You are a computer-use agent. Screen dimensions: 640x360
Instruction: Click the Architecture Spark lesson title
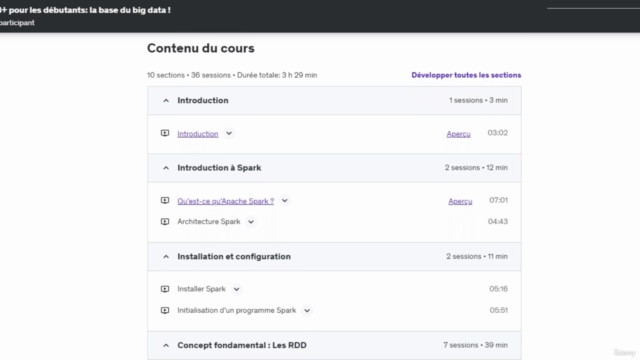point(209,222)
